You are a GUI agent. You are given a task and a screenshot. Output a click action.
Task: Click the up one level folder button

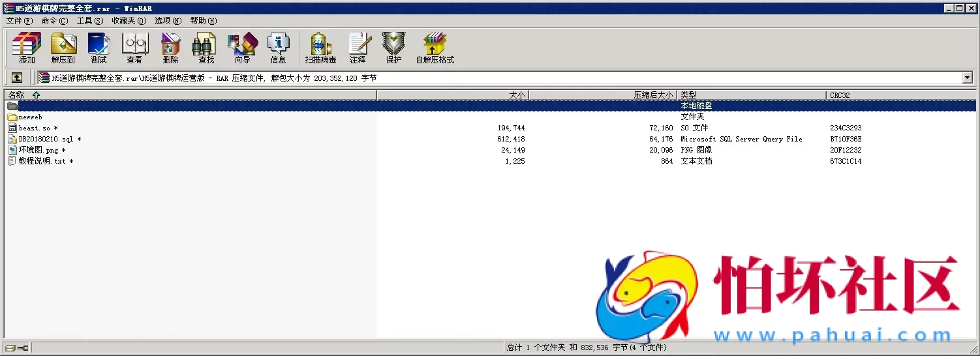(17, 78)
